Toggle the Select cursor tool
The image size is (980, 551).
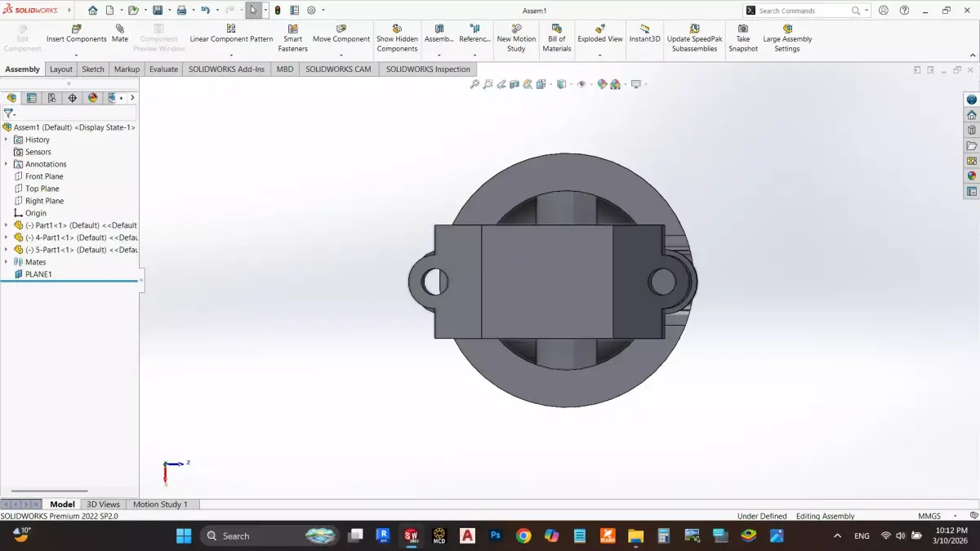tap(253, 11)
